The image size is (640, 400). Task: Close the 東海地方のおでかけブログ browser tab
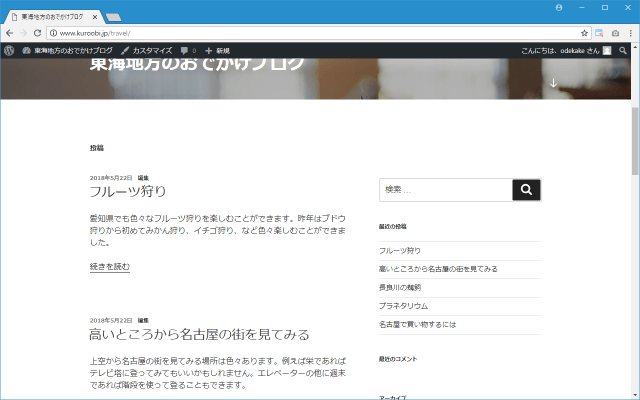[95, 17]
